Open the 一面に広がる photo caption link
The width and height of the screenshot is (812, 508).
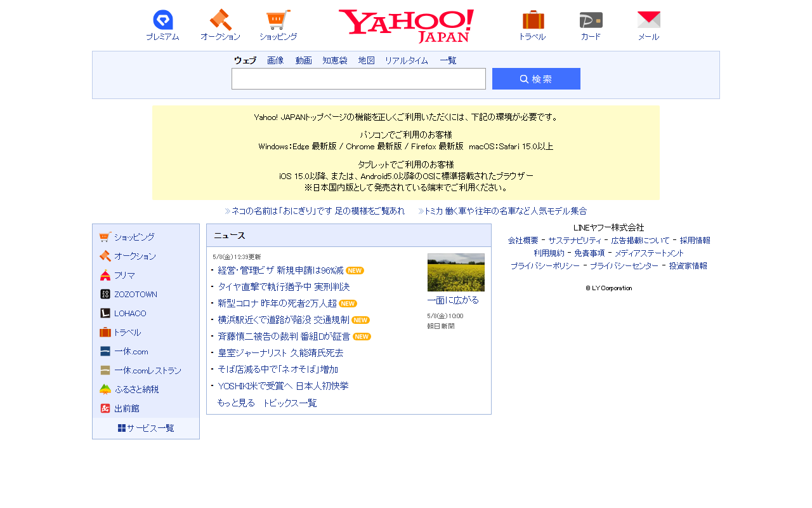453,300
